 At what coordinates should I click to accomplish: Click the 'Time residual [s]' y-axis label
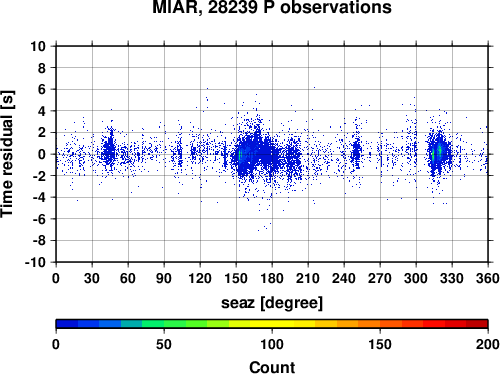point(7,154)
